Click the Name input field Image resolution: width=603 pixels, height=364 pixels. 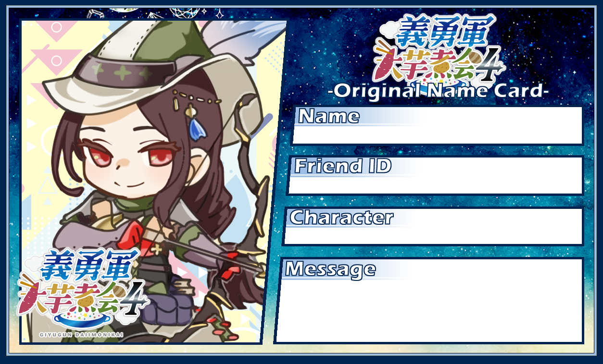click(x=438, y=125)
